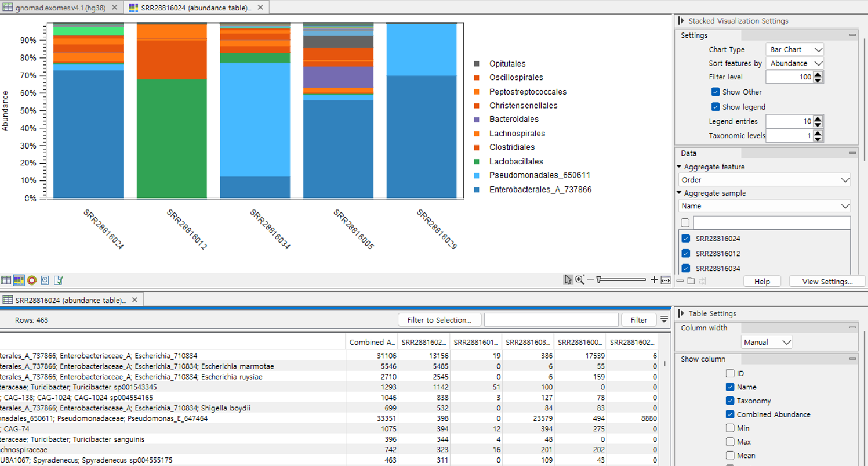
Task: Collapse the Table Settings side panel
Action: click(681, 313)
